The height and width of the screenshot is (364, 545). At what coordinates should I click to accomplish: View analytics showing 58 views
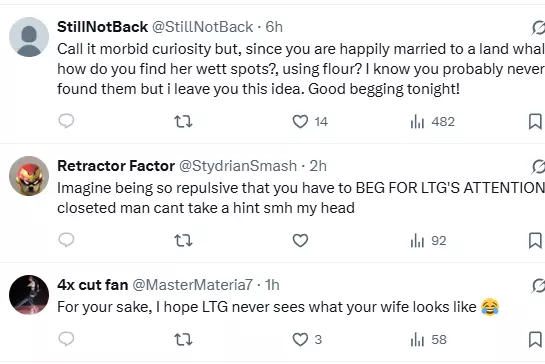tap(429, 339)
